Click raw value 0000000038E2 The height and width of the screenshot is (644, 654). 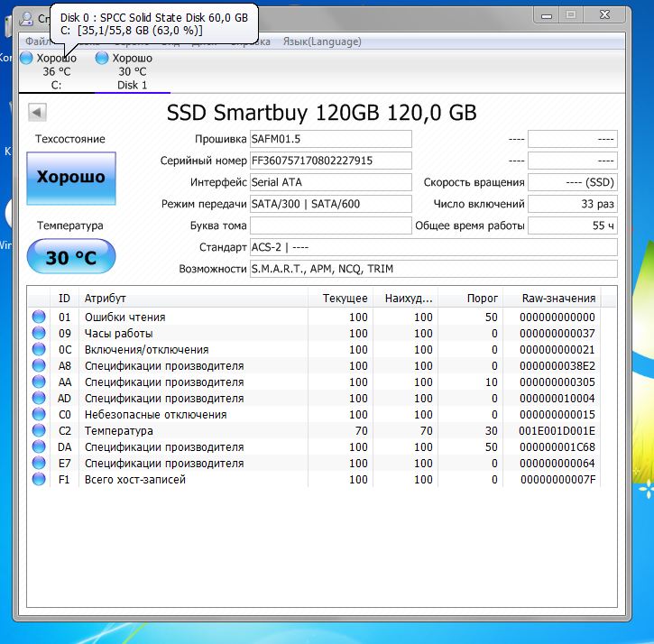[x=557, y=366]
